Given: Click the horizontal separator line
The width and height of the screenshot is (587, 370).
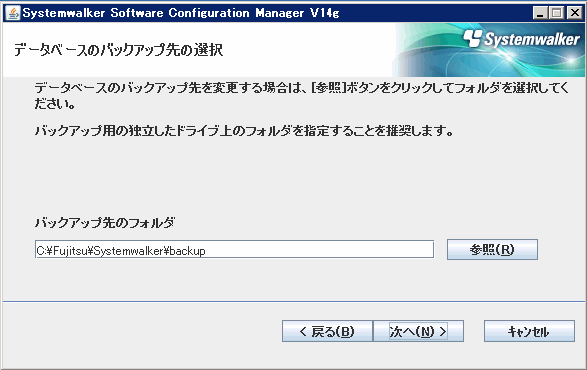Looking at the screenshot, I should [x=294, y=301].
